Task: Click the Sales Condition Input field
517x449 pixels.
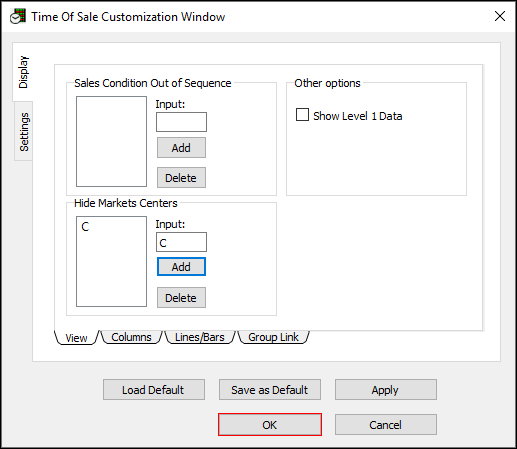Action: coord(181,122)
